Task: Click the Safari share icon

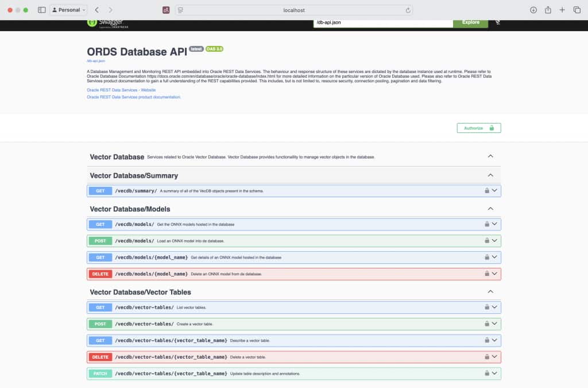Action: point(548,9)
